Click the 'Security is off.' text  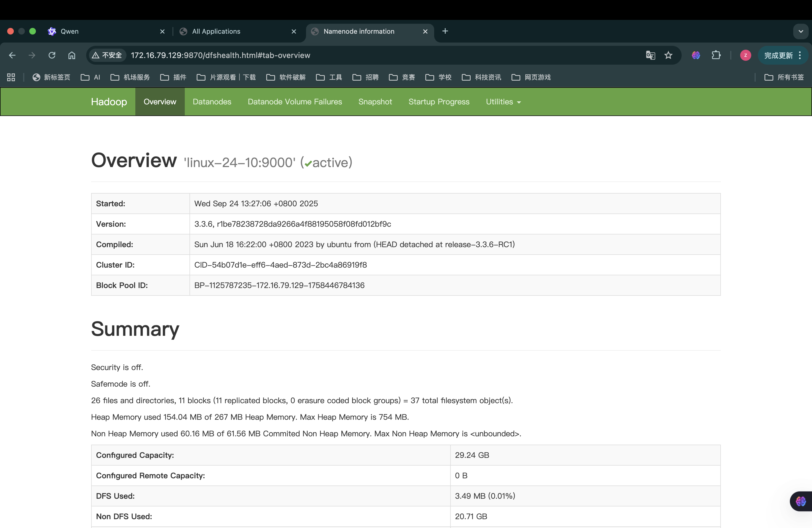click(117, 367)
